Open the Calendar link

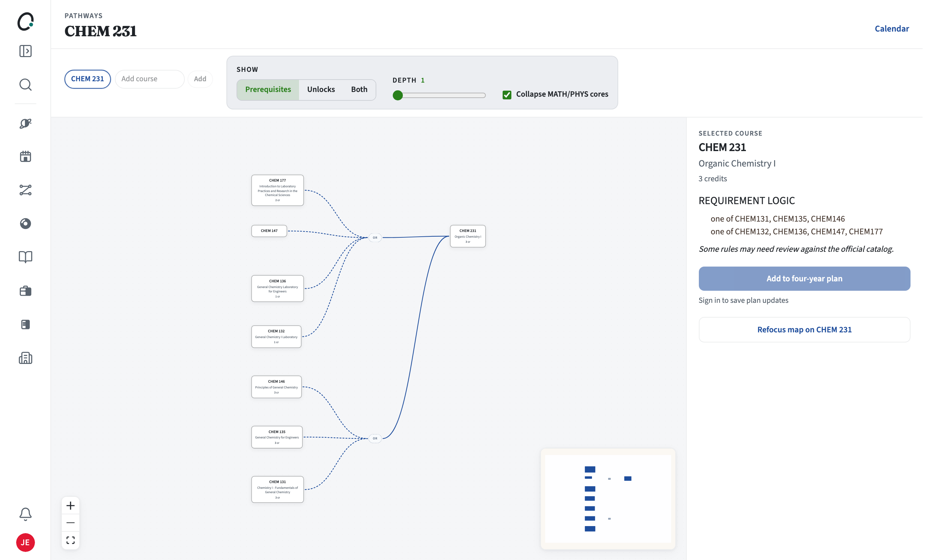pos(891,29)
